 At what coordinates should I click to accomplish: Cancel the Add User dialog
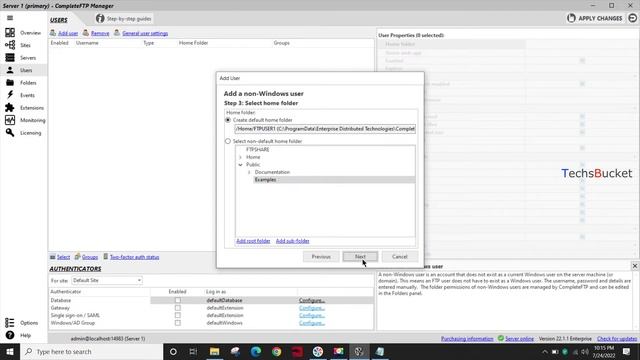pyautogui.click(x=400, y=257)
